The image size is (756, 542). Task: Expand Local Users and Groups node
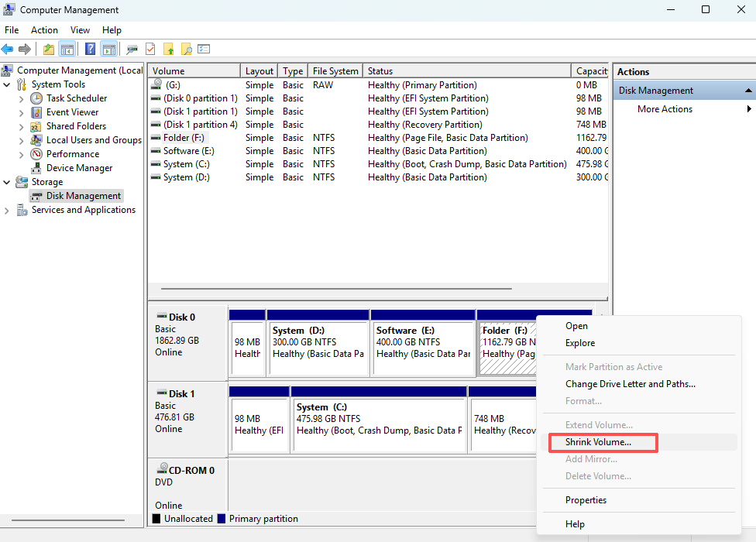click(21, 140)
